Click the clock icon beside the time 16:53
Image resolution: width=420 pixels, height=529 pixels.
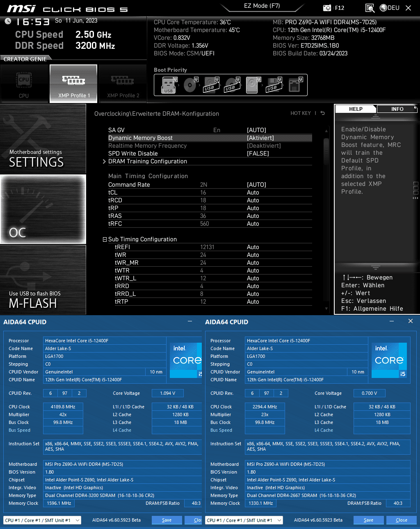[x=8, y=21]
